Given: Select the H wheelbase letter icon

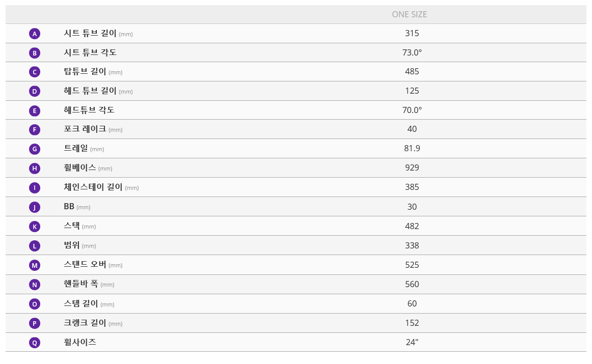Looking at the screenshot, I should pos(35,168).
